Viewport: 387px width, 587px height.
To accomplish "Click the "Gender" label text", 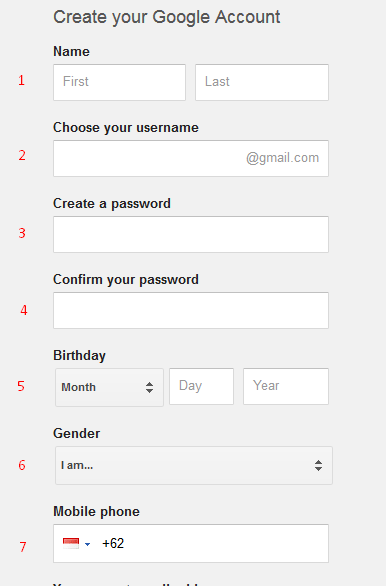I will 76,434.
